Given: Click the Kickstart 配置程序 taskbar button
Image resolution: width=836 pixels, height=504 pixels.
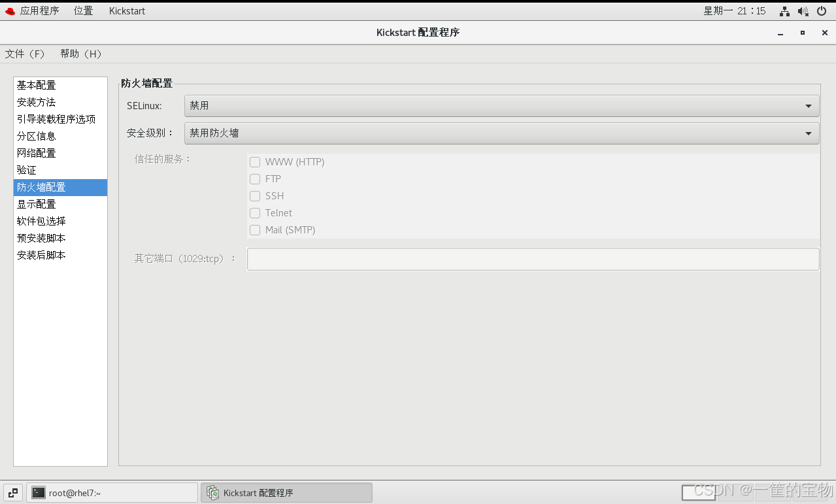Looking at the screenshot, I should [x=286, y=493].
